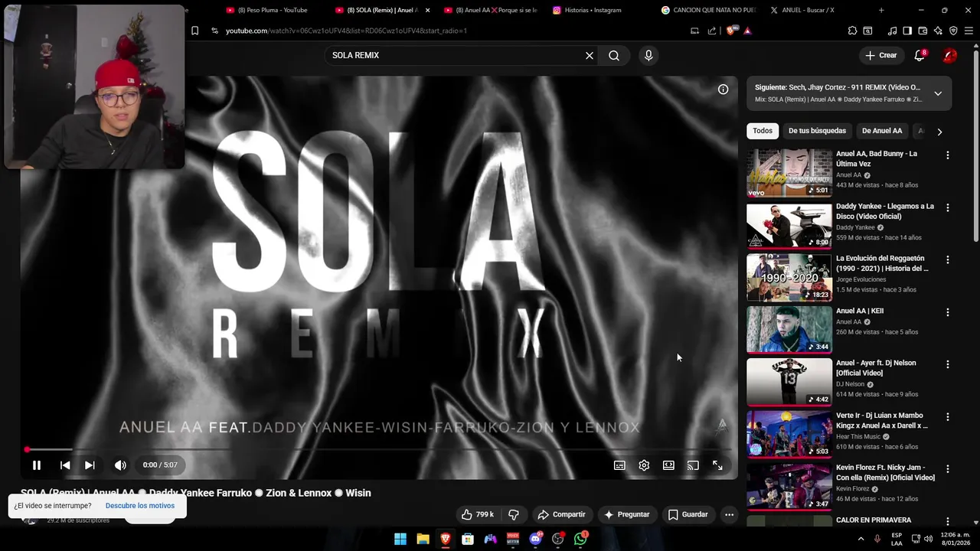Open options for La Última Vez video
This screenshot has height=551, width=980.
click(947, 155)
